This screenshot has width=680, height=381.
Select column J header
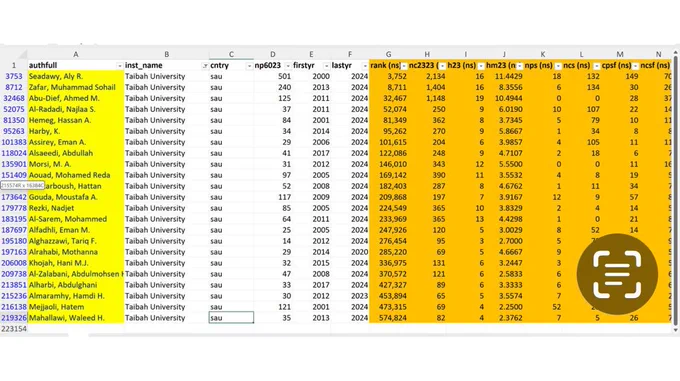[504, 54]
